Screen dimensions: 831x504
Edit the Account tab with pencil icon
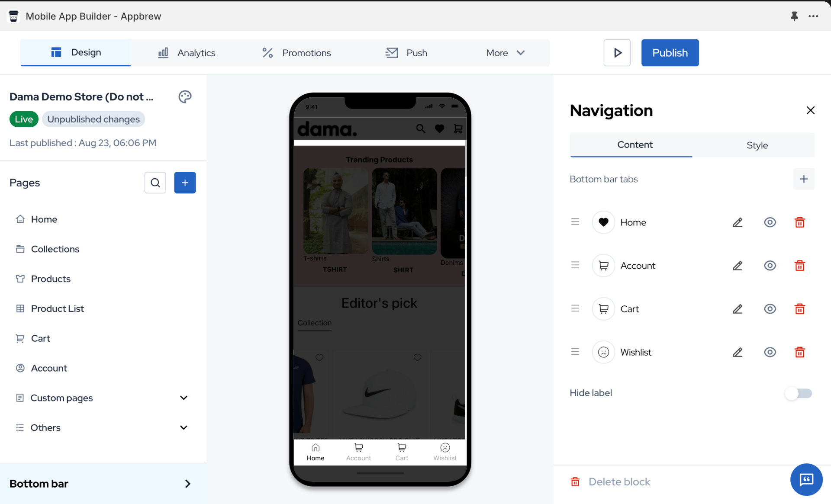point(738,266)
